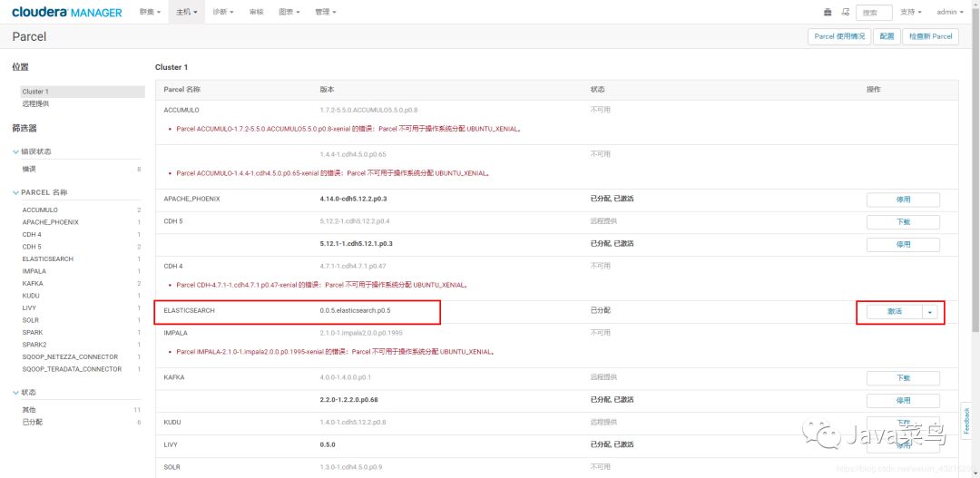Collapse the 错误状态 filter section
The height and width of the screenshot is (478, 980).
click(32, 151)
